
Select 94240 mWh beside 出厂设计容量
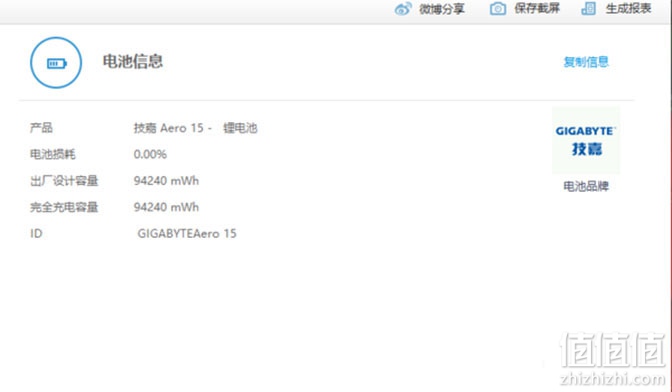click(166, 181)
